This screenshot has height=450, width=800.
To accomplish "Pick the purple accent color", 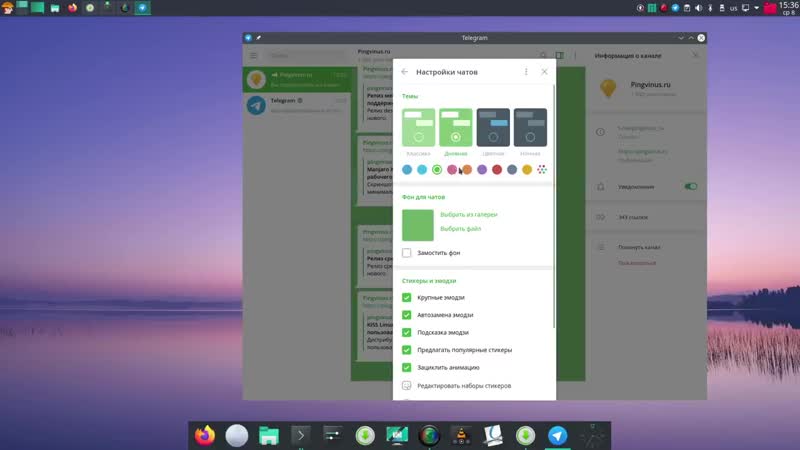I will click(x=482, y=169).
